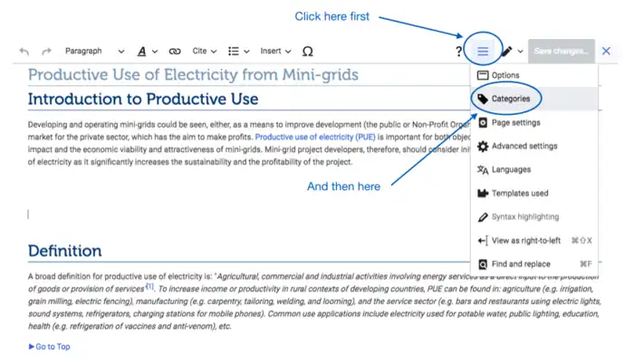Screen dimensions: 634x364
Task: Open special character omega icon
Action: coord(307,52)
